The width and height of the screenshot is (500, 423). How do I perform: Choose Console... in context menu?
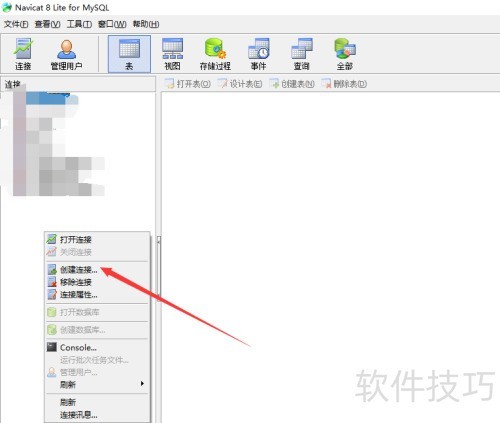[97, 348]
